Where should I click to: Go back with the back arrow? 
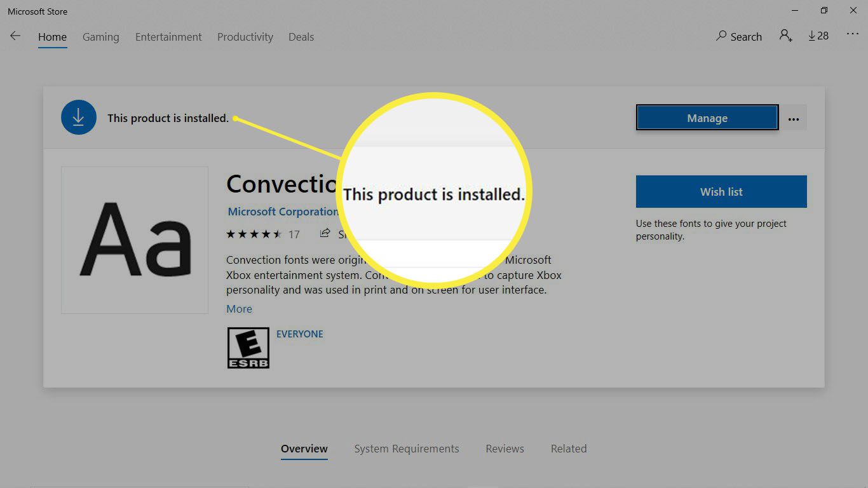[x=15, y=36]
